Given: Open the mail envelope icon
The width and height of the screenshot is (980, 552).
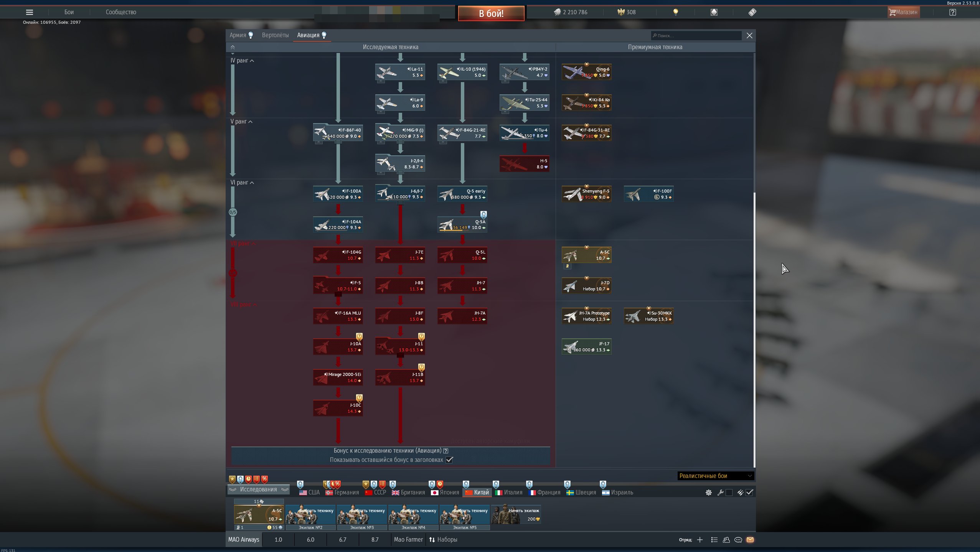Looking at the screenshot, I should (750, 540).
